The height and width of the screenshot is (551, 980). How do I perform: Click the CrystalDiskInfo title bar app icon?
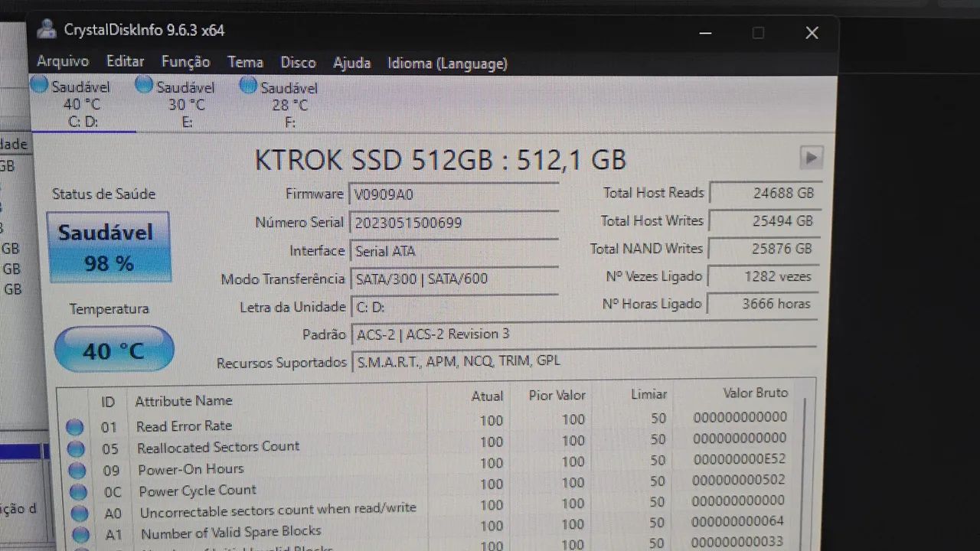[x=46, y=30]
